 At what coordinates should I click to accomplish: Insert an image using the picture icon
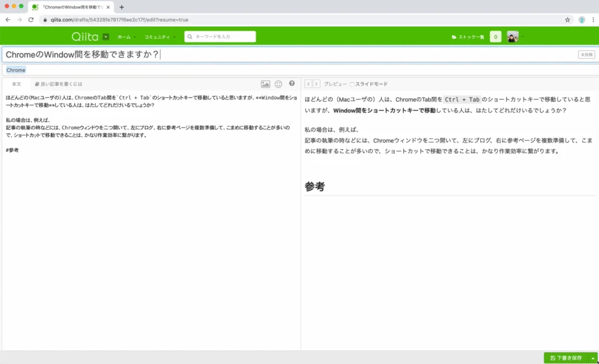[x=265, y=84]
